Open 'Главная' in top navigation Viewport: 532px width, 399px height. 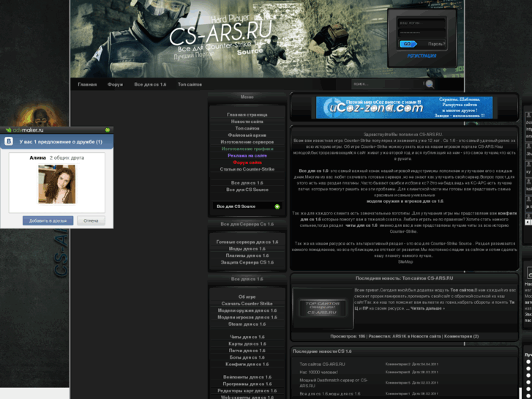pos(87,84)
